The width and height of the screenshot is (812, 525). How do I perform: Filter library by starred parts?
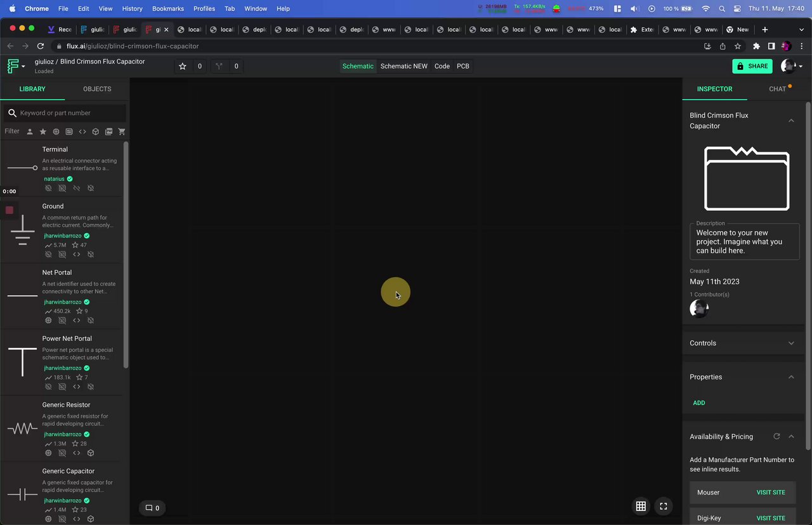(43, 131)
